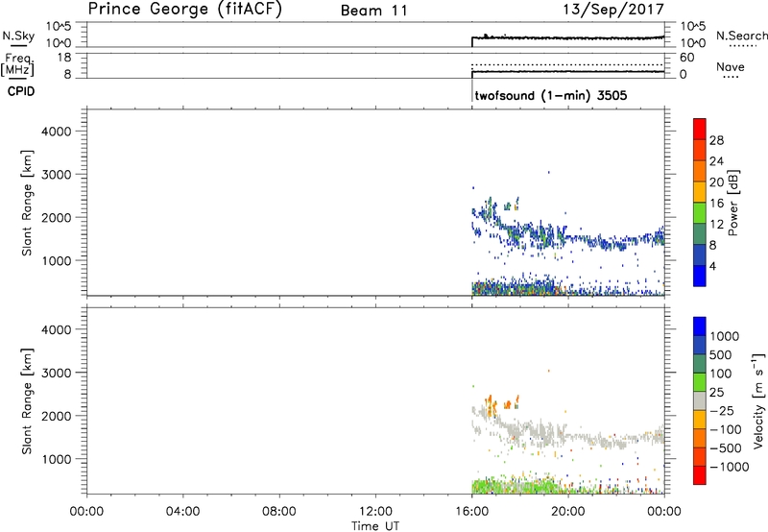The image size is (768, 532).
Task: Click the "04:00" time tick label
Action: click(x=182, y=512)
